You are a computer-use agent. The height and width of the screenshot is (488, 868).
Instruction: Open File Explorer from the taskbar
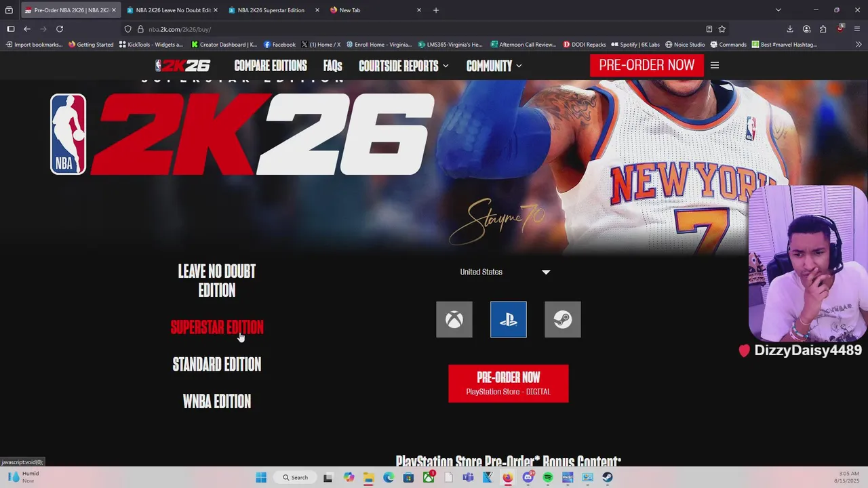[x=368, y=477]
